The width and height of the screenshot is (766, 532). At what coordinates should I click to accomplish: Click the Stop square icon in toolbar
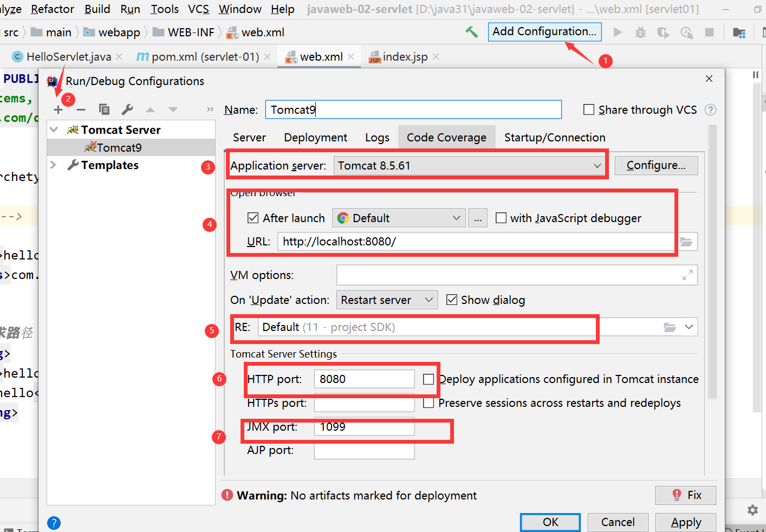[x=709, y=33]
